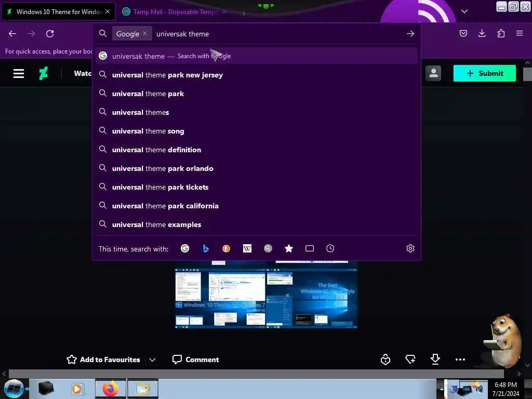
Task: Open the Windows Start orb
Action: pos(14,389)
